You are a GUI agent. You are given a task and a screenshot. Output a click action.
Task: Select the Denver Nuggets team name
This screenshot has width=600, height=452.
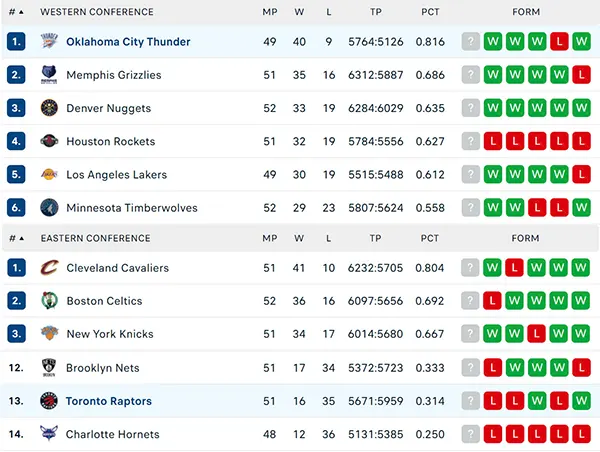(109, 108)
